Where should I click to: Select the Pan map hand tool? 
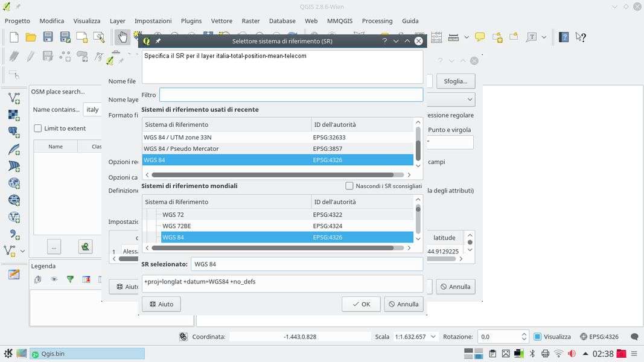click(x=123, y=37)
